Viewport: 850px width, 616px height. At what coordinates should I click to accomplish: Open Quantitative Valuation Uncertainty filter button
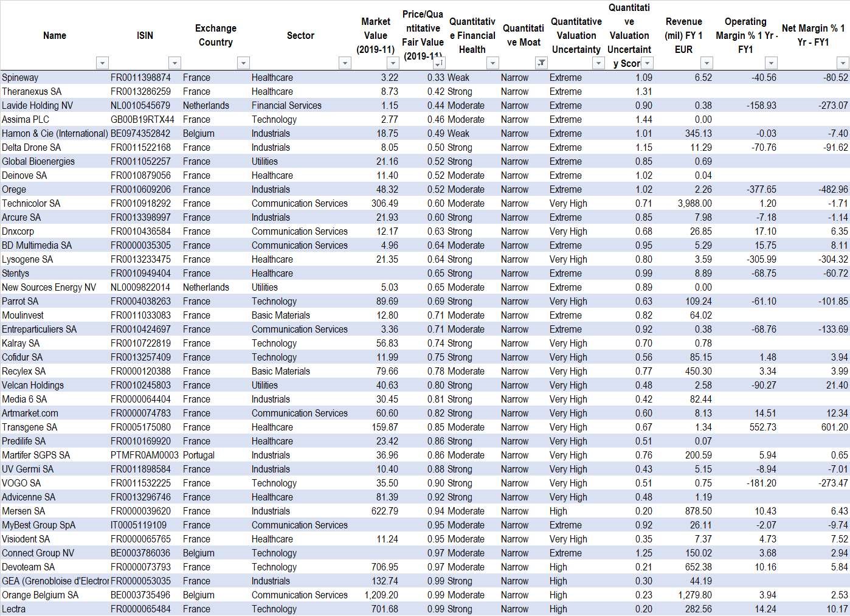598,63
